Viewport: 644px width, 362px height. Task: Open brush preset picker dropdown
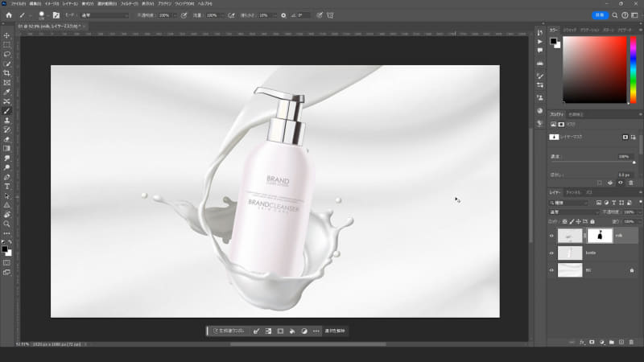click(x=47, y=15)
